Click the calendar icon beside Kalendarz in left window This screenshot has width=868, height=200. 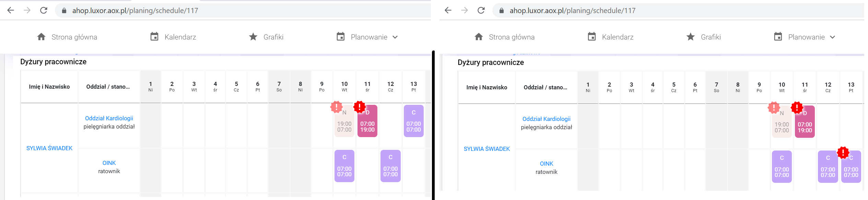coord(154,37)
